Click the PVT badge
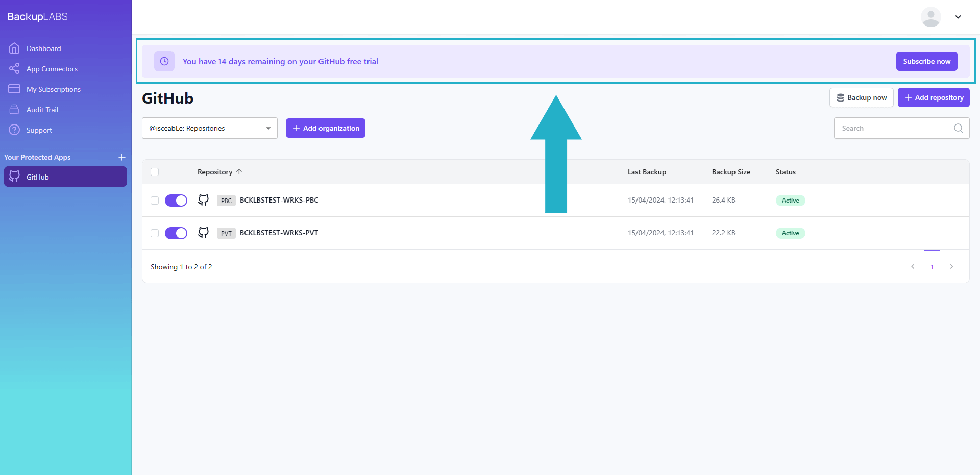 click(x=226, y=233)
